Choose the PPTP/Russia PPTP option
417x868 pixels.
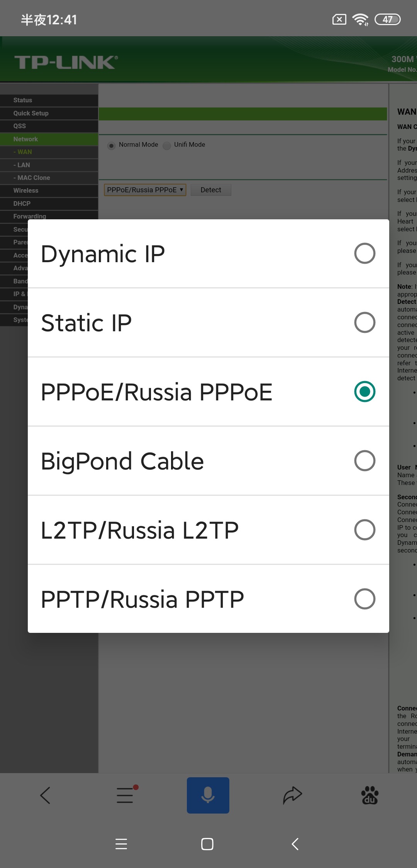pyautogui.click(x=208, y=599)
